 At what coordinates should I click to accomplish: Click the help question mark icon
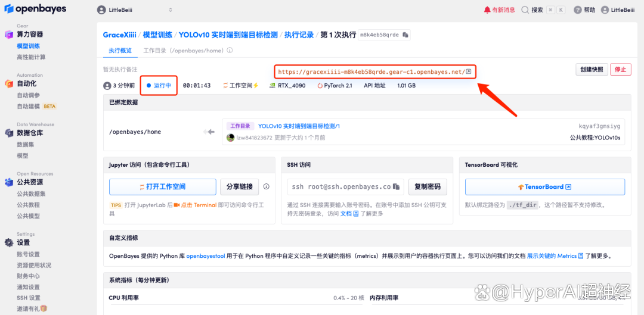pos(577,10)
